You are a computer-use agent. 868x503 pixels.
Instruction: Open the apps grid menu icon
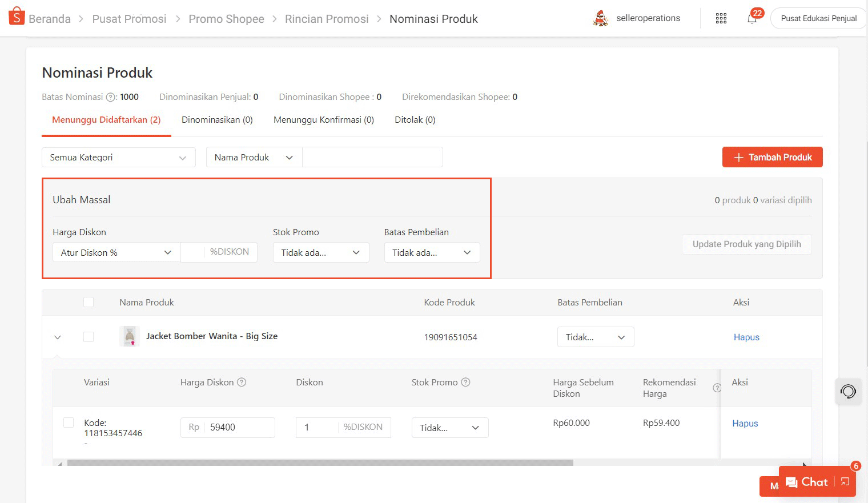coord(721,18)
